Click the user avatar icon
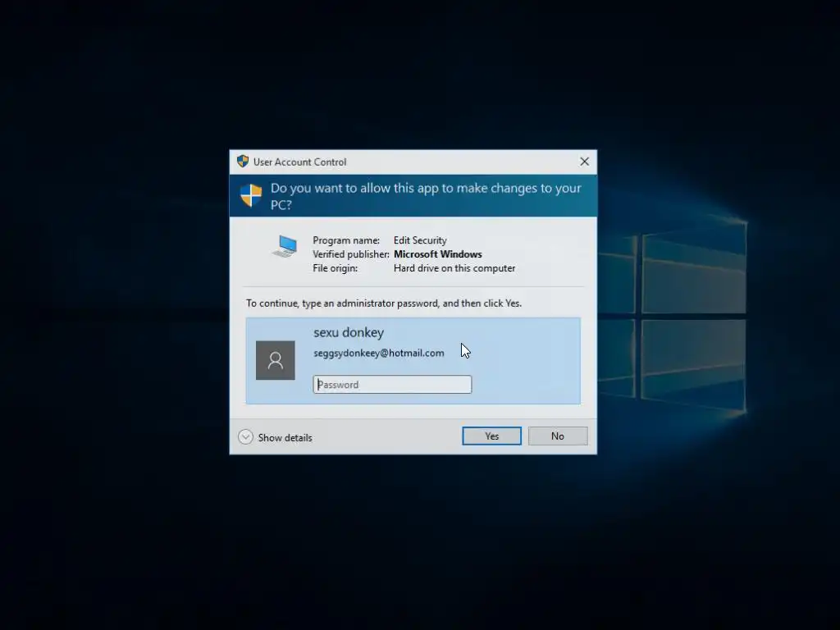Image resolution: width=840 pixels, height=630 pixels. [276, 361]
